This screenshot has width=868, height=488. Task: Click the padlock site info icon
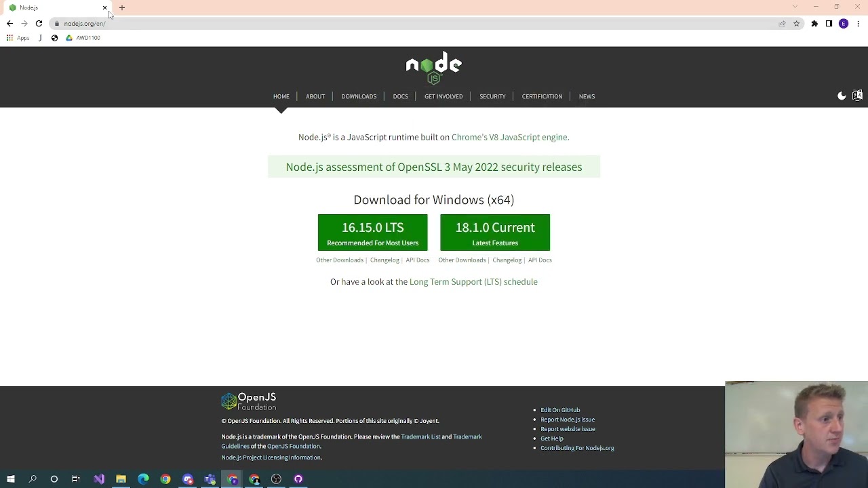point(58,24)
